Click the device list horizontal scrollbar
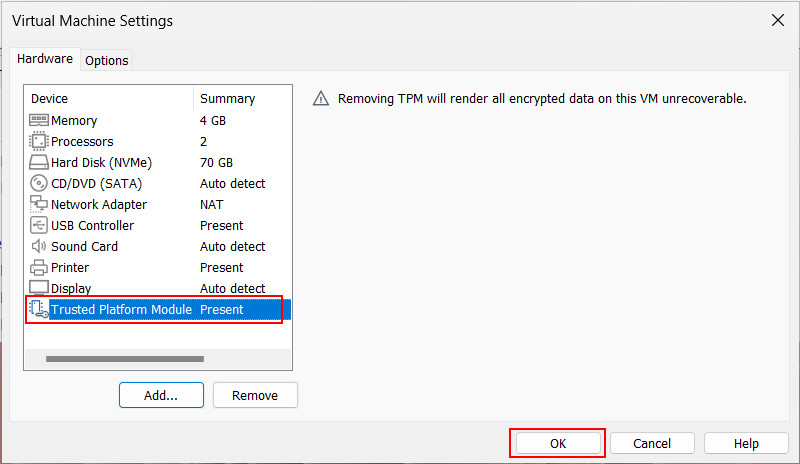Viewport: 800px width, 464px height. tap(125, 359)
